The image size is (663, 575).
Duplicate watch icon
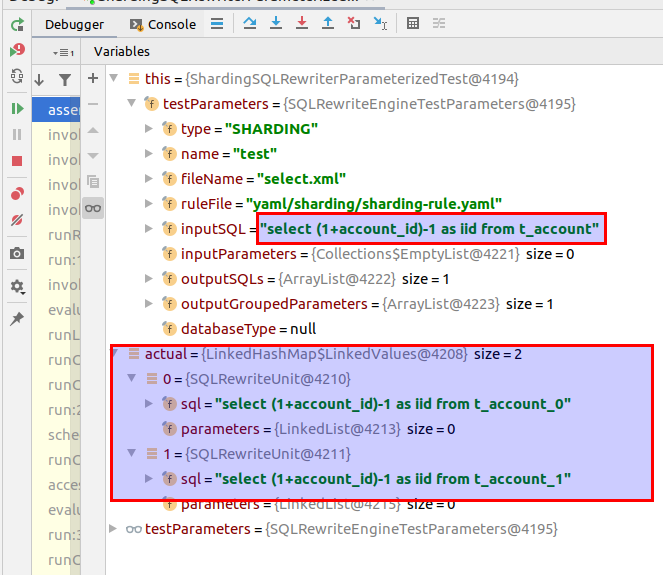[x=93, y=182]
